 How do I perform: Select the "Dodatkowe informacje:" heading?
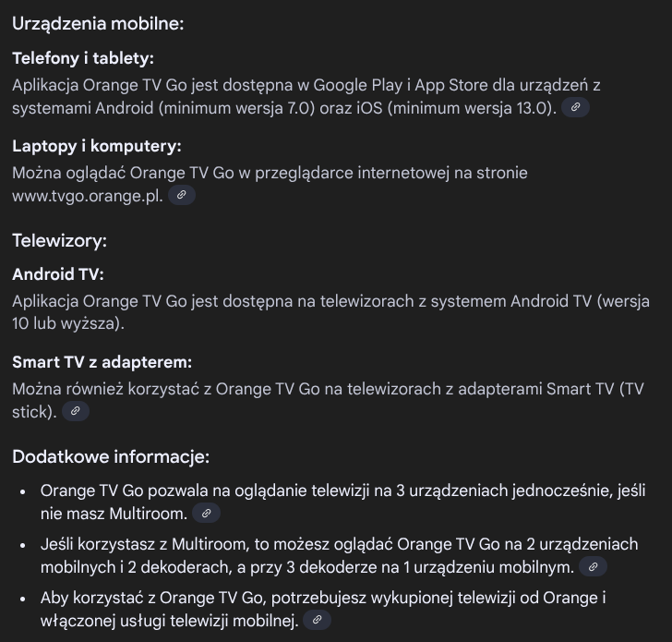pyautogui.click(x=111, y=456)
